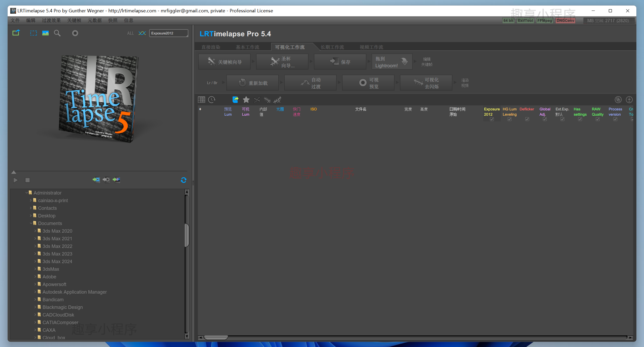This screenshot has height=347, width=644.
Task: Click the green arrow list import icon
Action: (96, 180)
